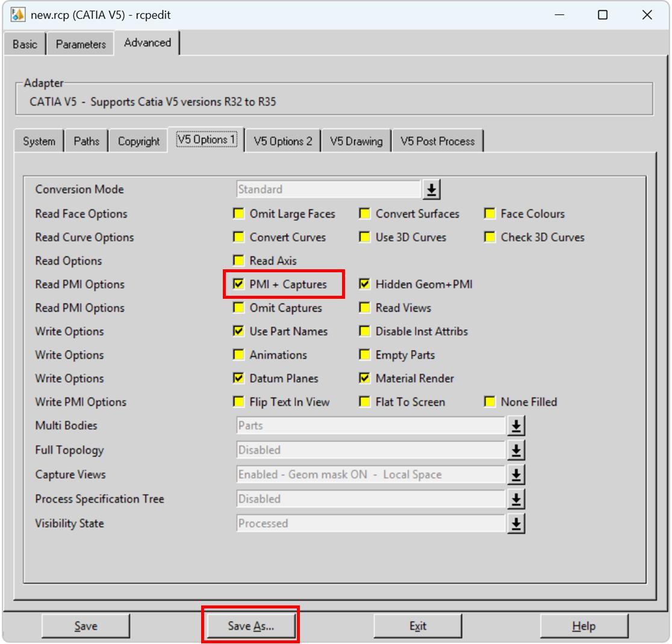The image size is (672, 644).
Task: Enable Convert Curves checkbox
Action: tap(238, 237)
